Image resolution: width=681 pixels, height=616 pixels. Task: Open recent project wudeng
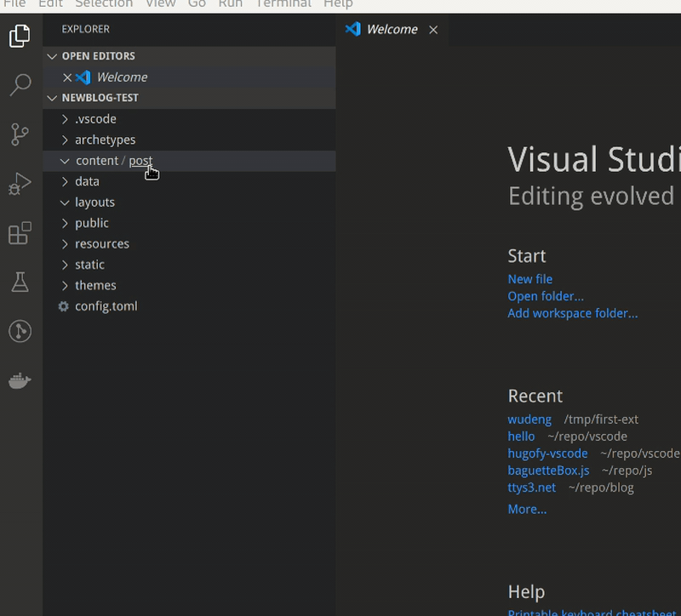[x=529, y=419]
